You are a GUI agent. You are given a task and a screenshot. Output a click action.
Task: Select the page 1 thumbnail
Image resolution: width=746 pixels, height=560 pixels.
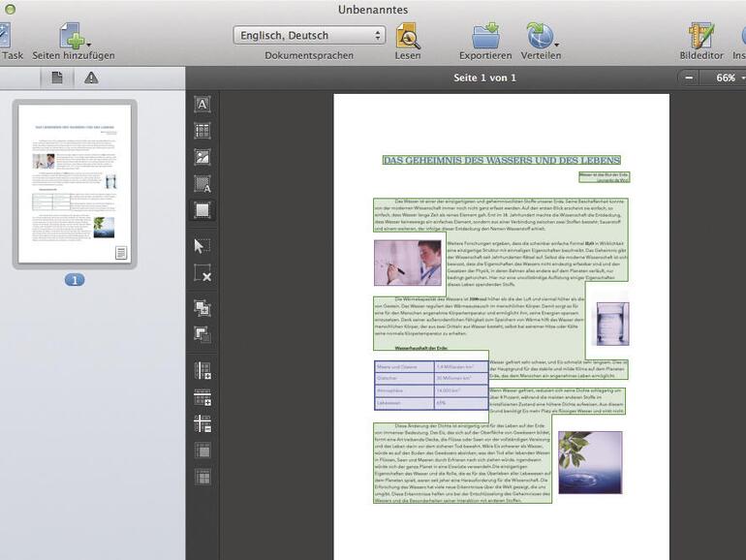coord(75,183)
